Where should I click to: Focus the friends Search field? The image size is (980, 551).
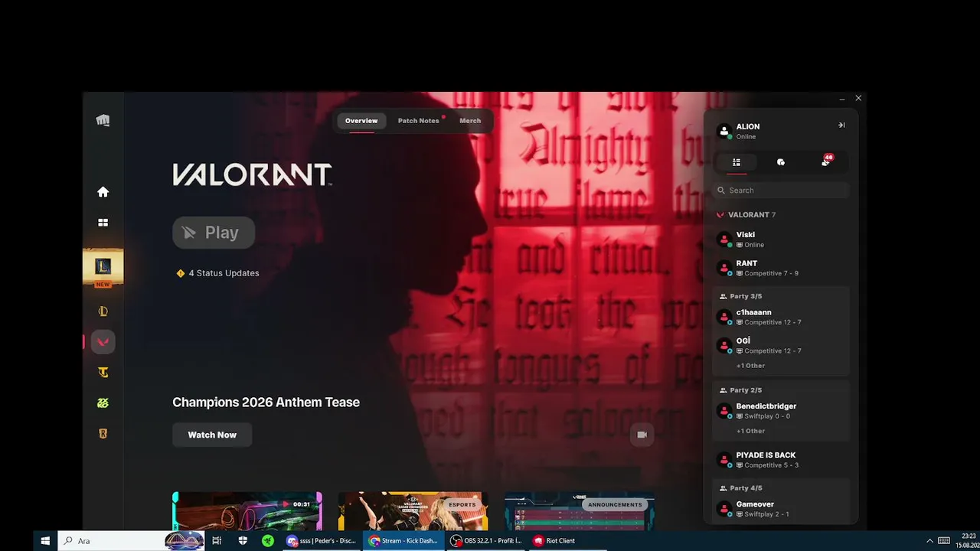pyautogui.click(x=781, y=191)
